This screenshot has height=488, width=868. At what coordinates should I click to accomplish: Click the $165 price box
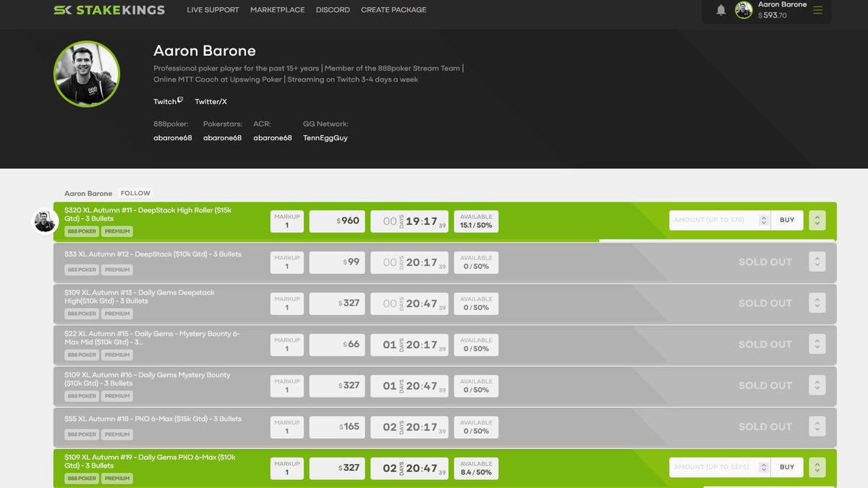(337, 427)
